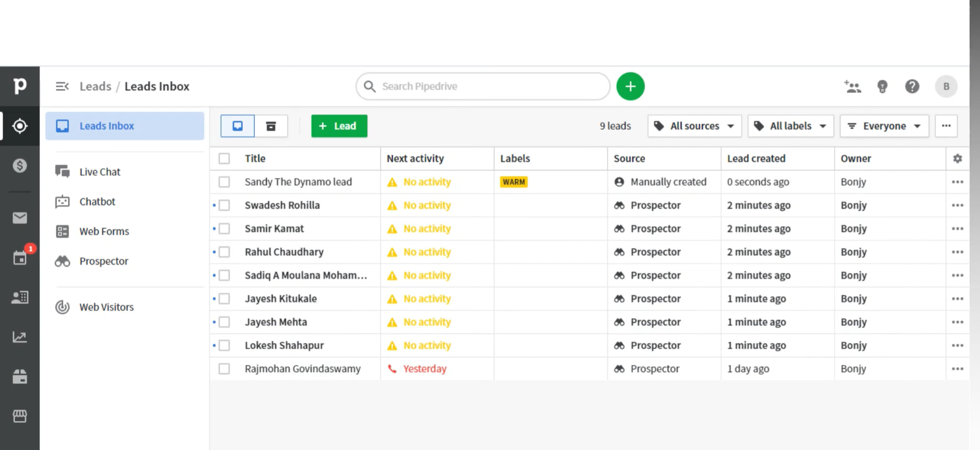Open column settings gear icon
Viewport: 980px width, 450px height.
tap(957, 159)
